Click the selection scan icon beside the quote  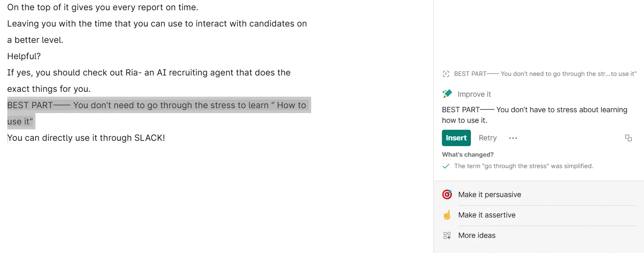point(446,74)
